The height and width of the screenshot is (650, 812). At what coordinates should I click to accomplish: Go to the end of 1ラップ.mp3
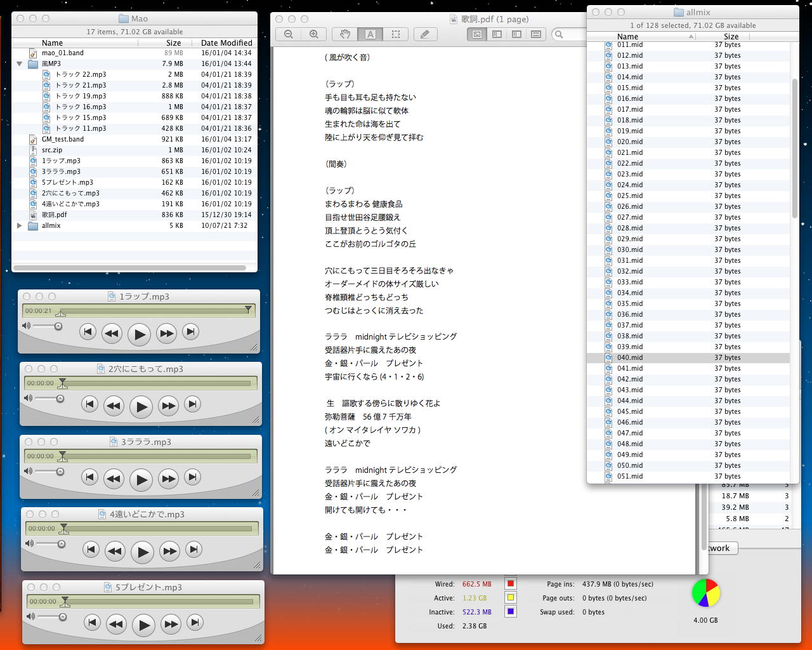pos(190,331)
